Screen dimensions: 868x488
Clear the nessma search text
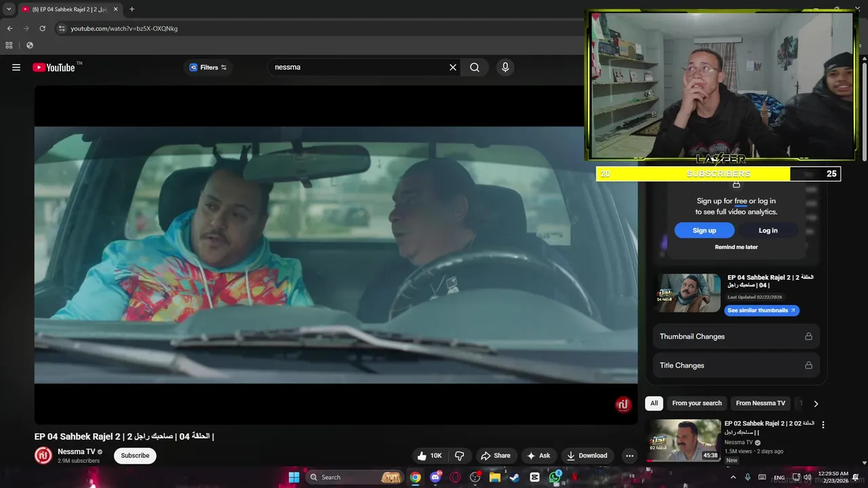point(453,67)
